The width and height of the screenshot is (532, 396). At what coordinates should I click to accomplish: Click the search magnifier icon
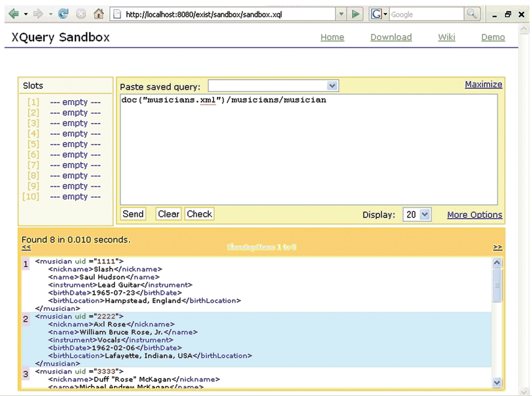click(472, 14)
